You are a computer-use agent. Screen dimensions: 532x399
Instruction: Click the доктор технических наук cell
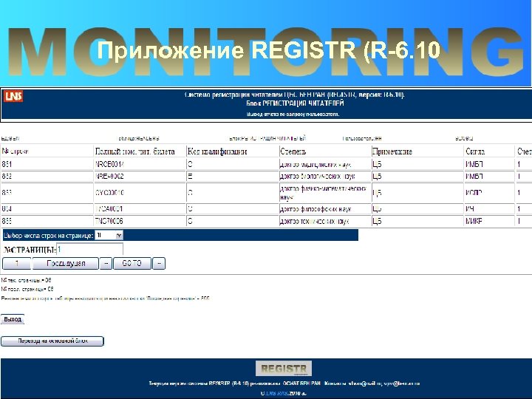coord(325,221)
